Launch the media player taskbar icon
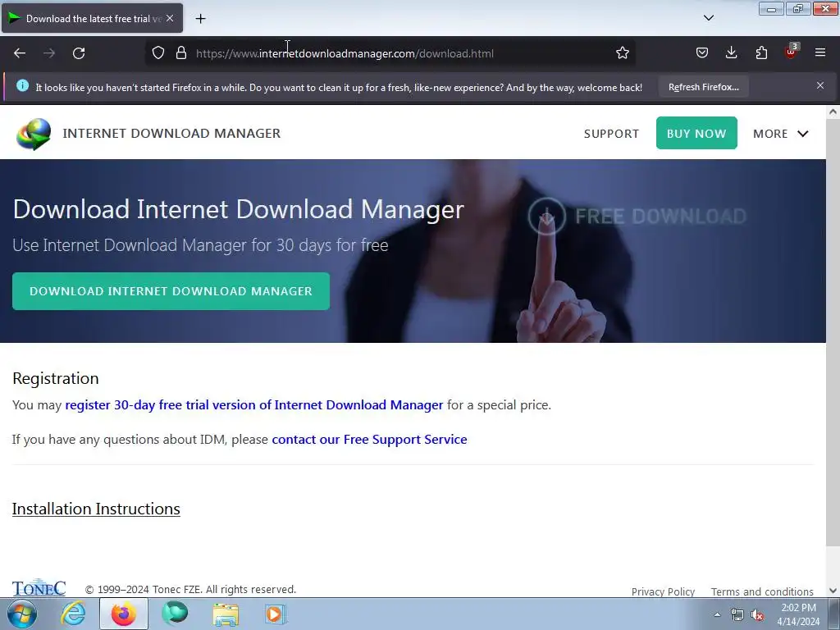The image size is (840, 630). point(276,614)
